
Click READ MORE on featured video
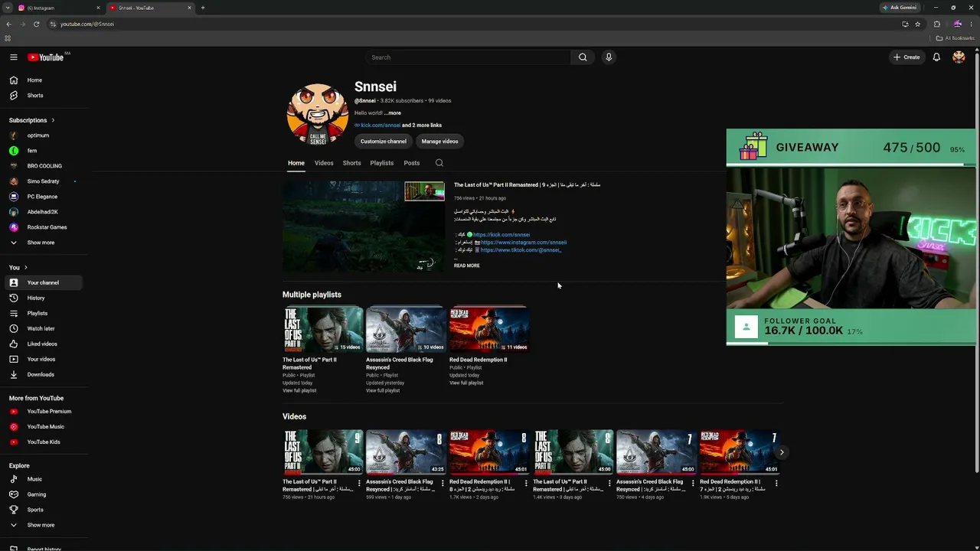pos(467,266)
